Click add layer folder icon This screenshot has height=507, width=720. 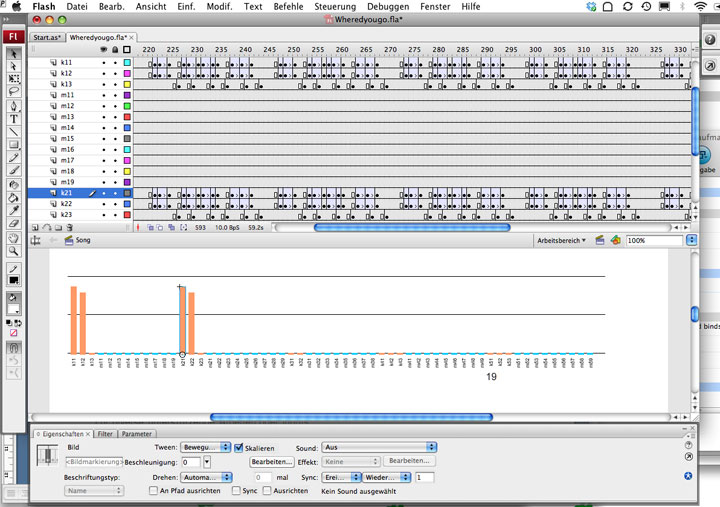[58, 227]
